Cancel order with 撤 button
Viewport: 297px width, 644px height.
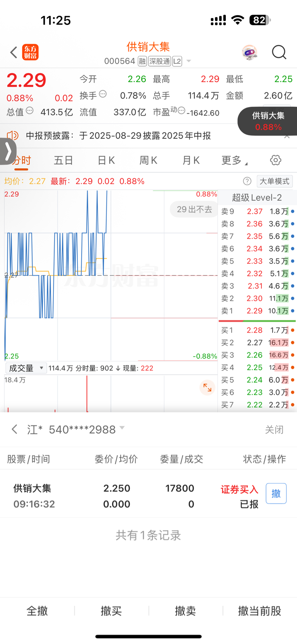[276, 494]
